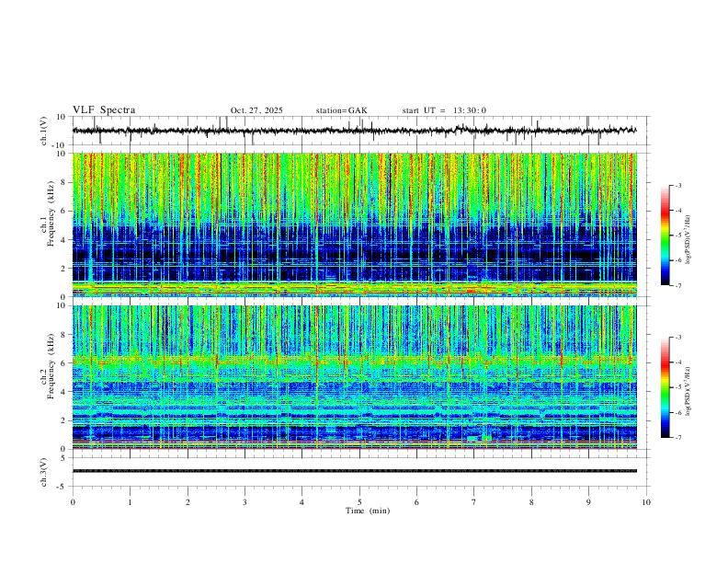Click the time axis tick label "10"
The image size is (728, 563).
(x=646, y=502)
